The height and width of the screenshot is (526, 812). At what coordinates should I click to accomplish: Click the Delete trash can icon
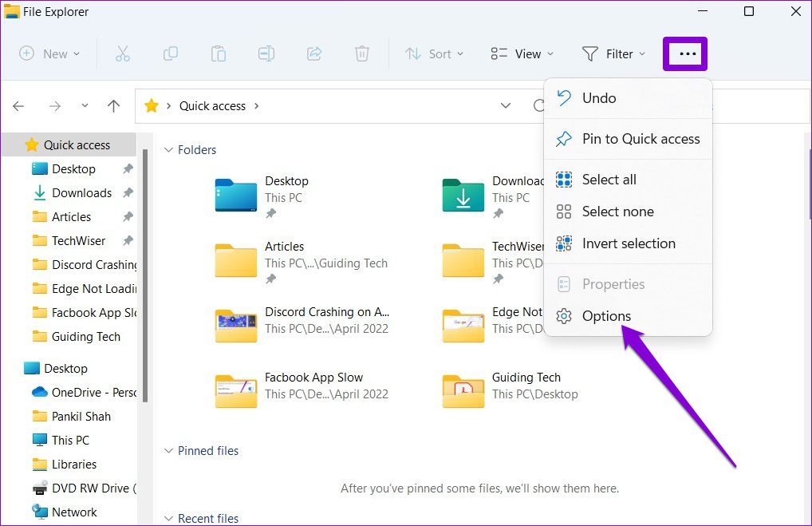362,54
